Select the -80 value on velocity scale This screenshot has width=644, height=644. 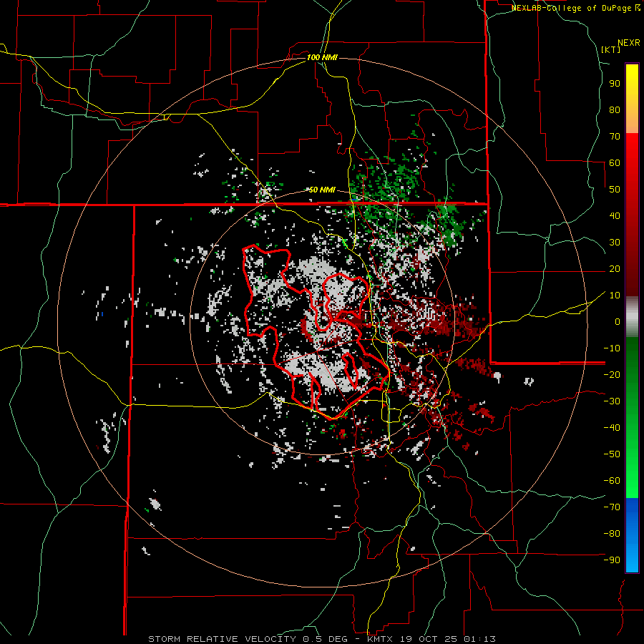[612, 534]
